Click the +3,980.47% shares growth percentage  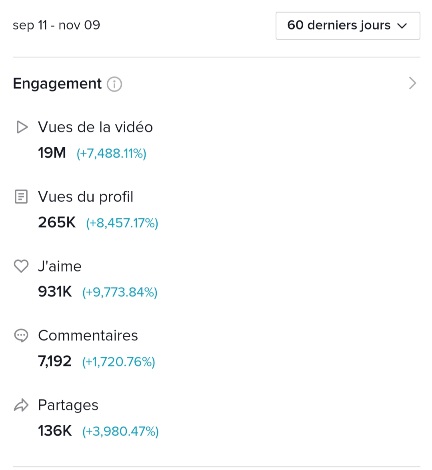point(120,431)
